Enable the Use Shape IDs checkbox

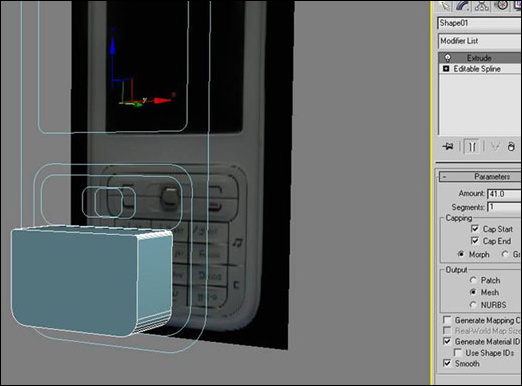point(458,353)
